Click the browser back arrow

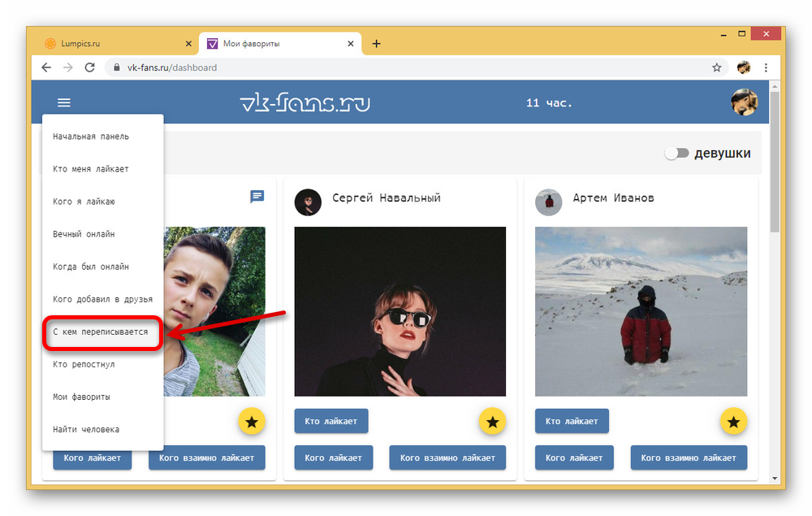click(x=46, y=67)
